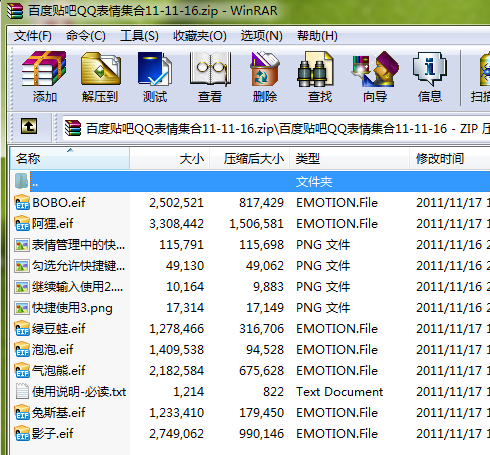Click the 影子.eif file name
Screen dimensions: 490x455
[53, 434]
